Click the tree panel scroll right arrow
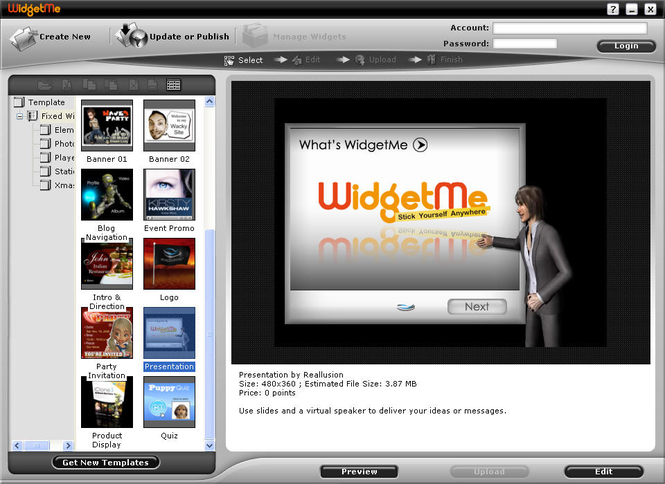Viewport: 665px width, 484px height. tap(68, 445)
